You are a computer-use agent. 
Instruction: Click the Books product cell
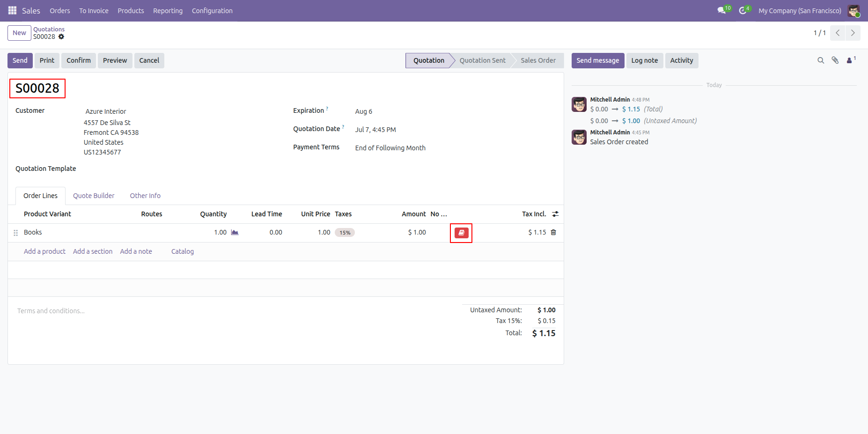tap(33, 232)
